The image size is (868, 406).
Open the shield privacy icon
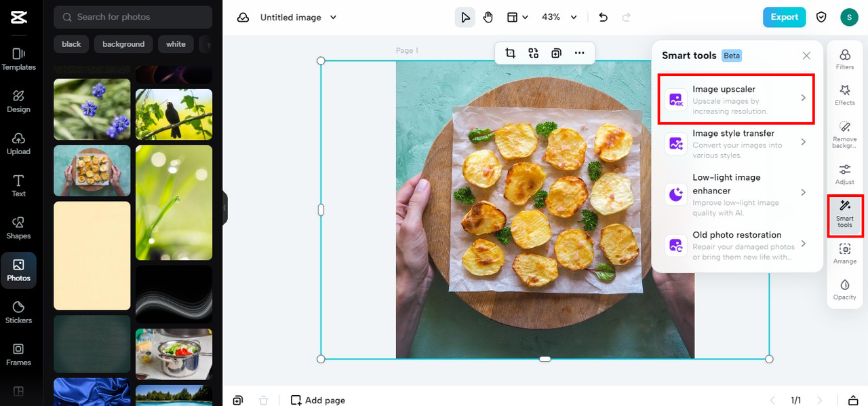click(821, 17)
